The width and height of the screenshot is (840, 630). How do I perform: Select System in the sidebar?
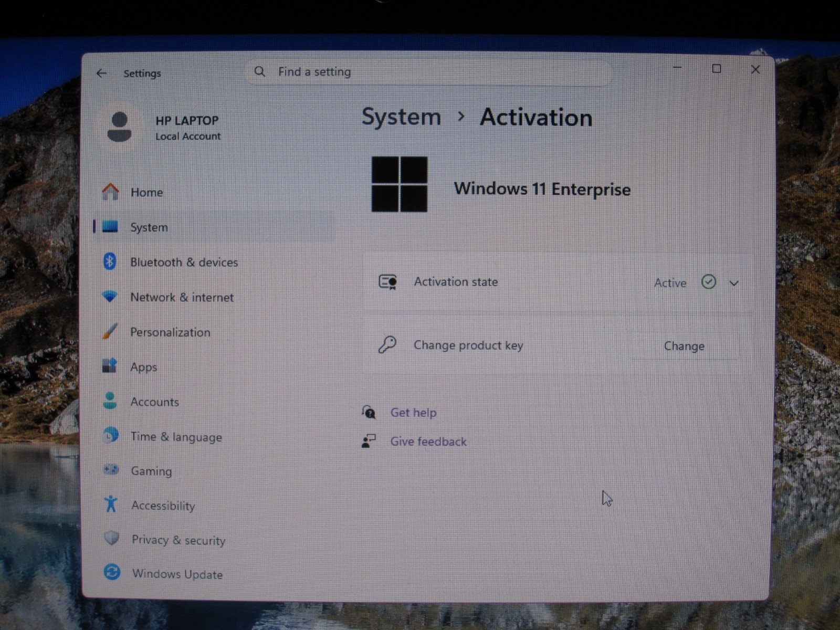(x=214, y=227)
